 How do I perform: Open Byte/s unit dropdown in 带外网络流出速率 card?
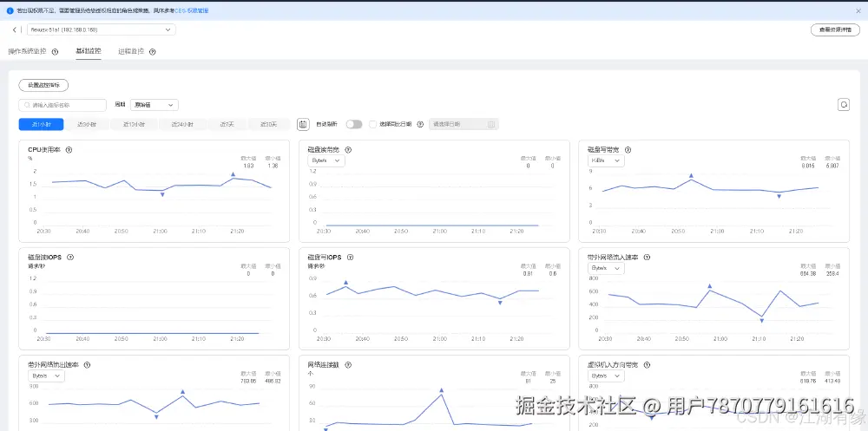click(x=46, y=376)
